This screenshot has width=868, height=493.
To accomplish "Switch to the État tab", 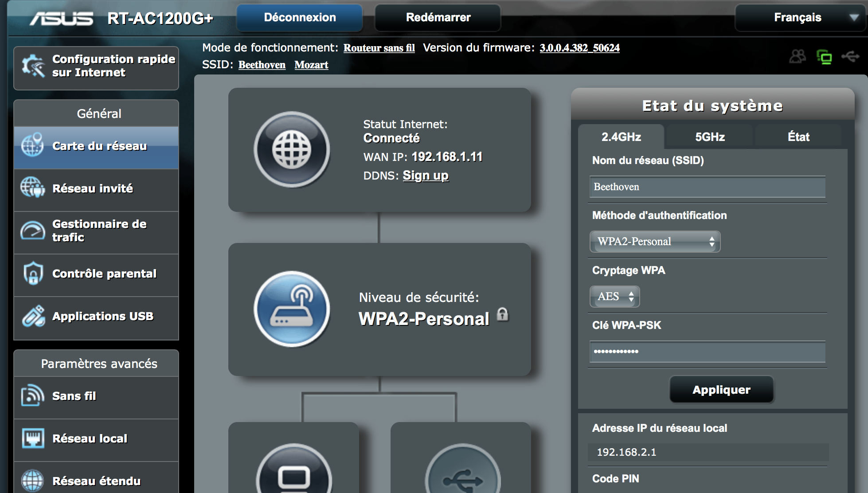I will pos(798,137).
